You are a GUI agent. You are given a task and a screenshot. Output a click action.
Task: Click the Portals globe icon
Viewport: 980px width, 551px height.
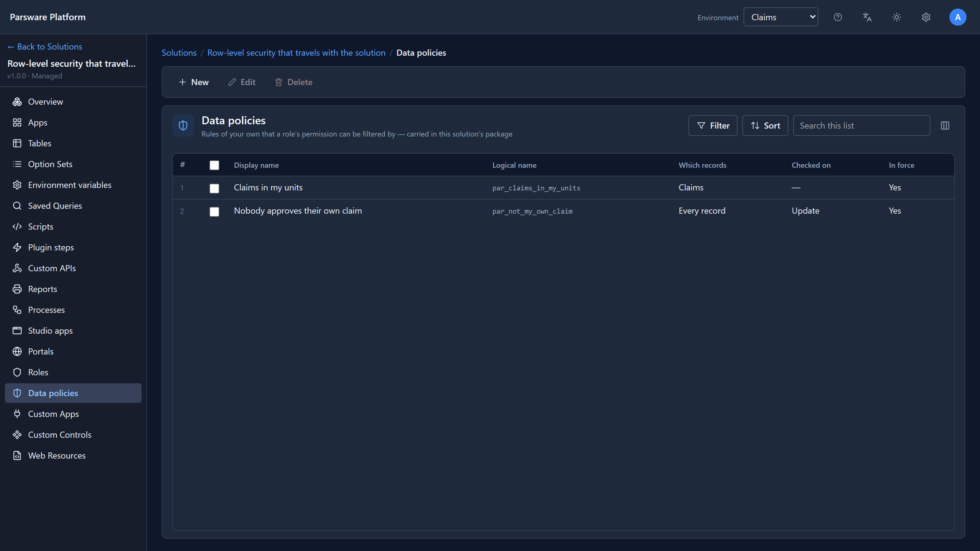point(17,351)
